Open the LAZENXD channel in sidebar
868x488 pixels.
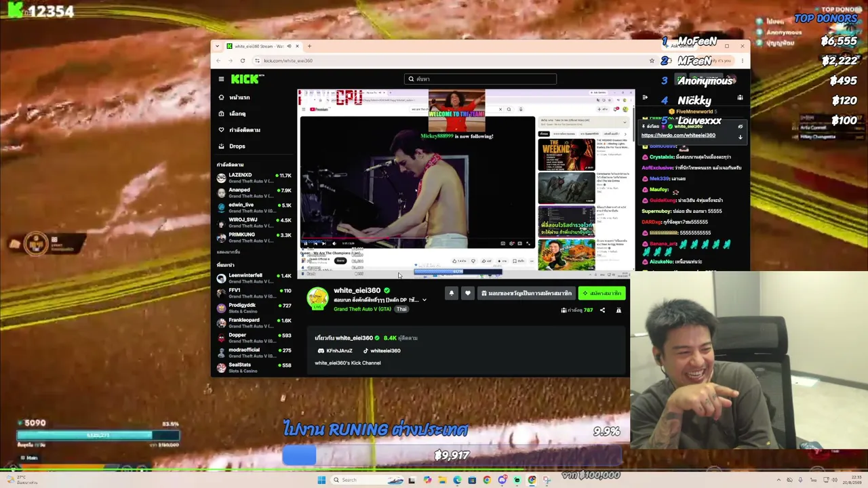(254, 178)
